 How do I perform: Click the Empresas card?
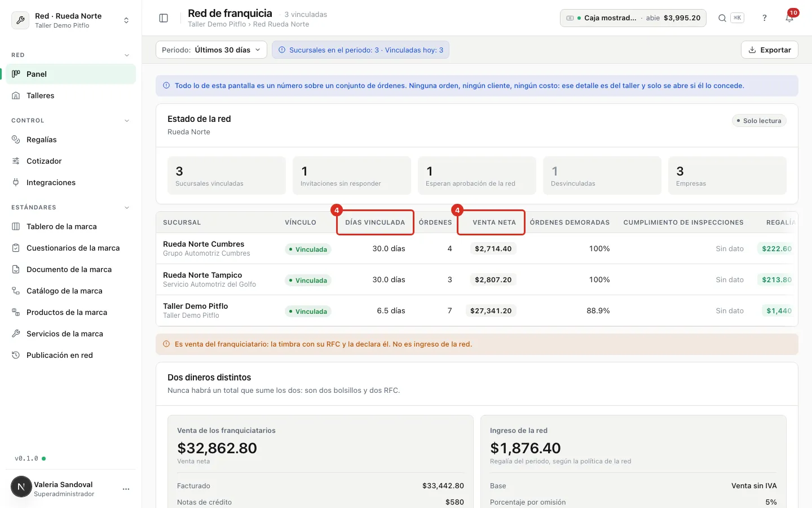click(x=727, y=176)
